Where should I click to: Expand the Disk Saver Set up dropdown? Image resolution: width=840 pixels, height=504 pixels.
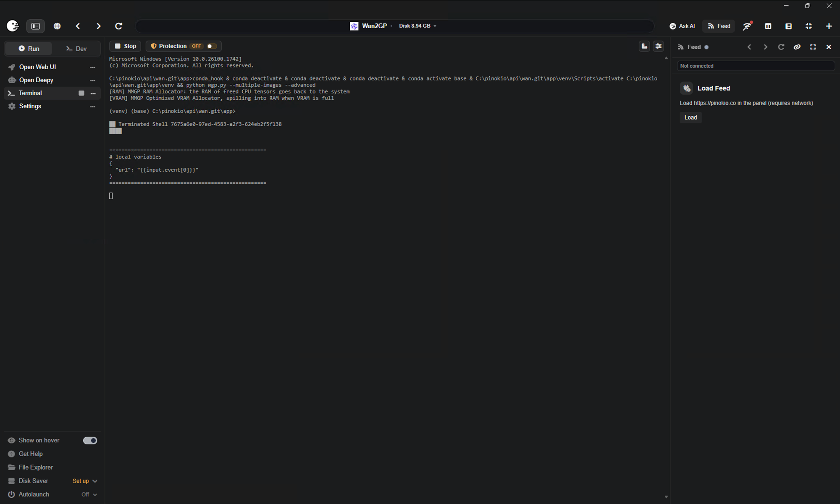[x=85, y=481]
